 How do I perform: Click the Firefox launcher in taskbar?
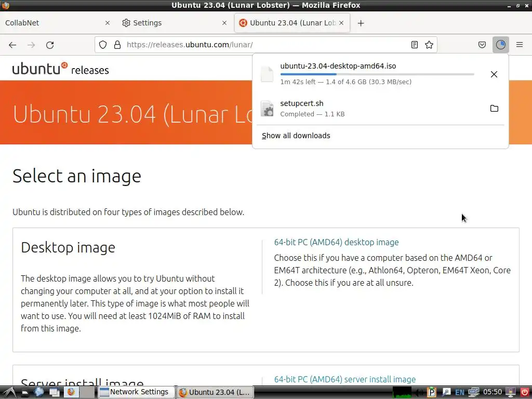tap(71, 392)
